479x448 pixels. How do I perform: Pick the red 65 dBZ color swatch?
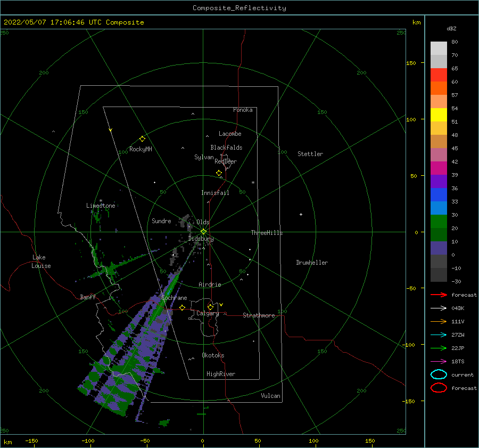click(x=439, y=75)
